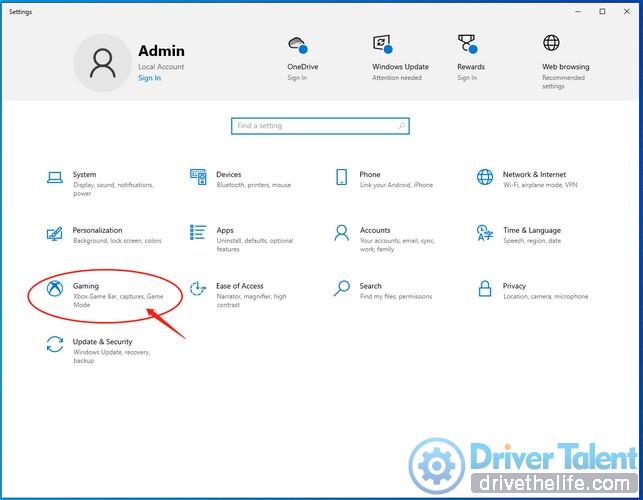Click the Rewards label
The height and width of the screenshot is (500, 643).
click(471, 67)
